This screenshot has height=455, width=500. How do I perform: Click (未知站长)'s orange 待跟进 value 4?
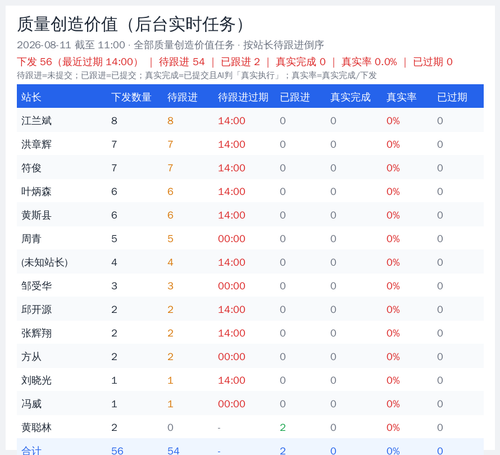pyautogui.click(x=170, y=262)
